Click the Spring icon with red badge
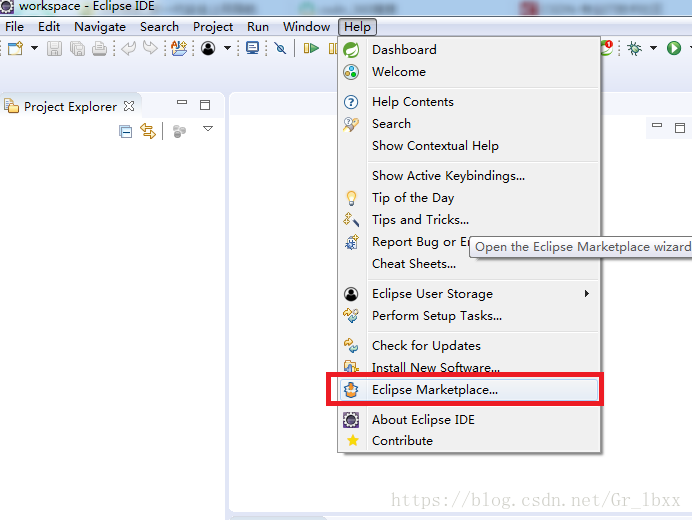Viewport: 692px width, 520px height. click(x=607, y=48)
